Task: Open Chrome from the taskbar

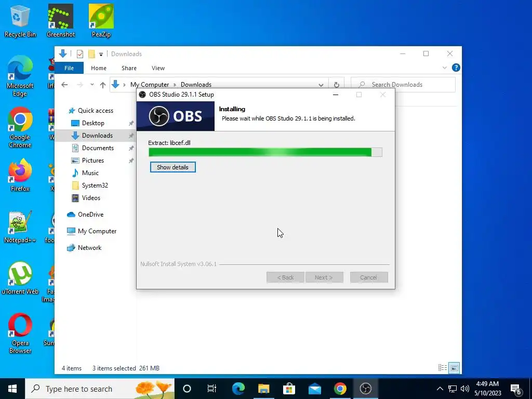Action: coord(340,389)
